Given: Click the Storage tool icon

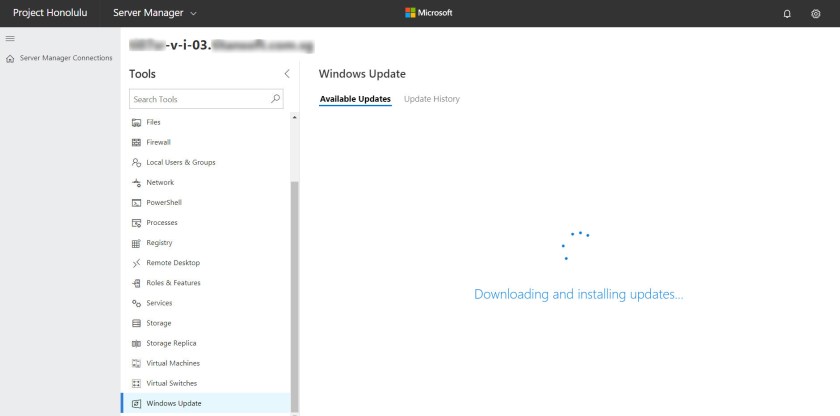Looking at the screenshot, I should (137, 323).
